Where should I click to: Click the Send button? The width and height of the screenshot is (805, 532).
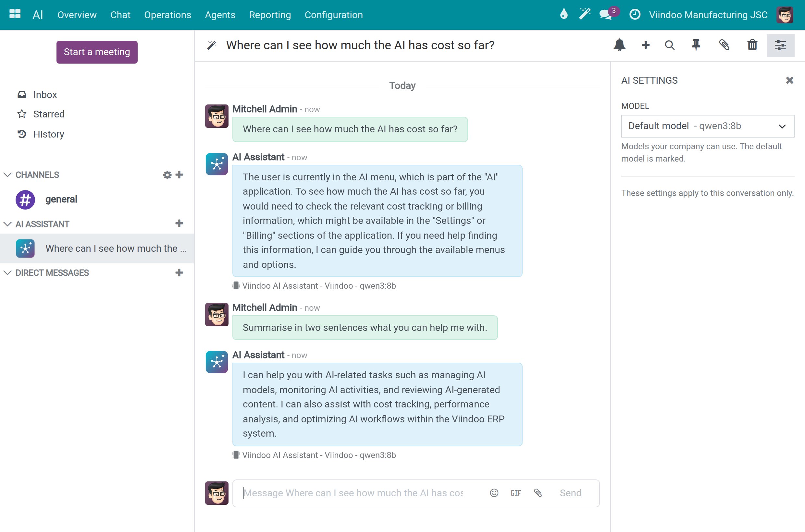570,493
